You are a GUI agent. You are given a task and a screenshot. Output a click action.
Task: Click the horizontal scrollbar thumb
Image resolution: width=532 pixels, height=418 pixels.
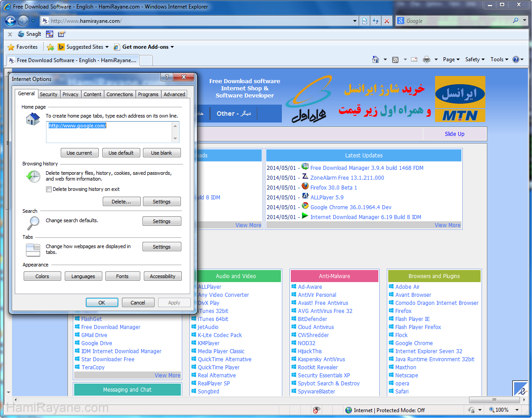[494, 400]
